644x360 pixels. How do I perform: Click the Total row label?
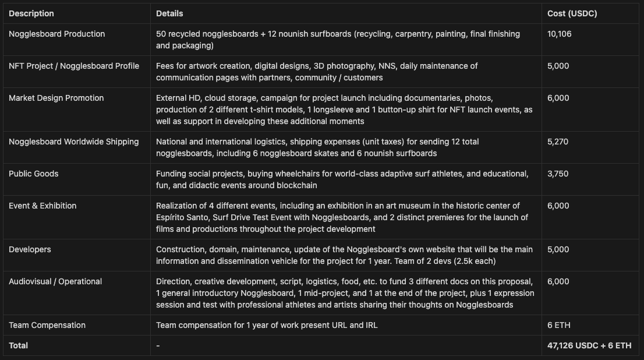(x=19, y=345)
